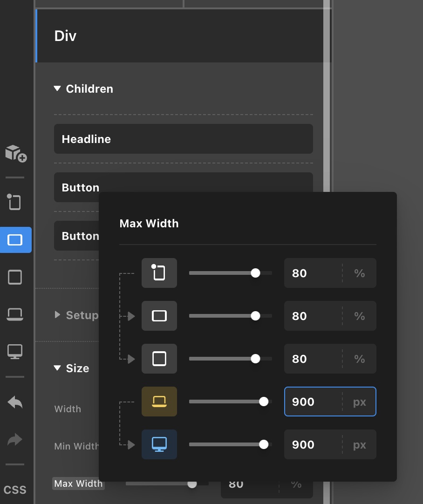Click the laptop 900 max width input field
The image size is (423, 504).
click(x=312, y=402)
